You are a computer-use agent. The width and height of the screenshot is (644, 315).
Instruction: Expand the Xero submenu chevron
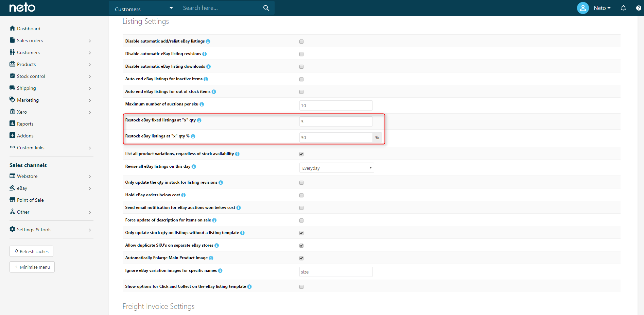(90, 112)
